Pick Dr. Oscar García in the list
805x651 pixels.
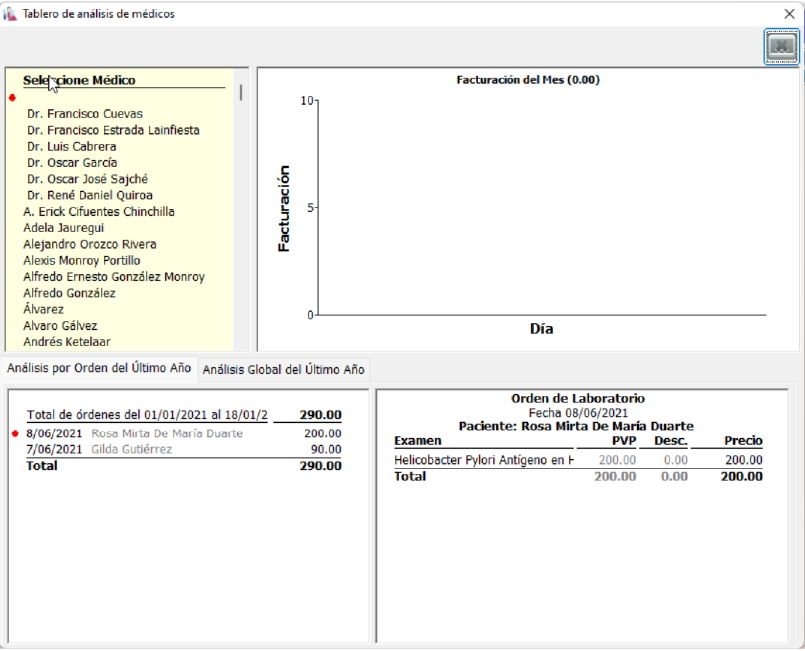72,163
